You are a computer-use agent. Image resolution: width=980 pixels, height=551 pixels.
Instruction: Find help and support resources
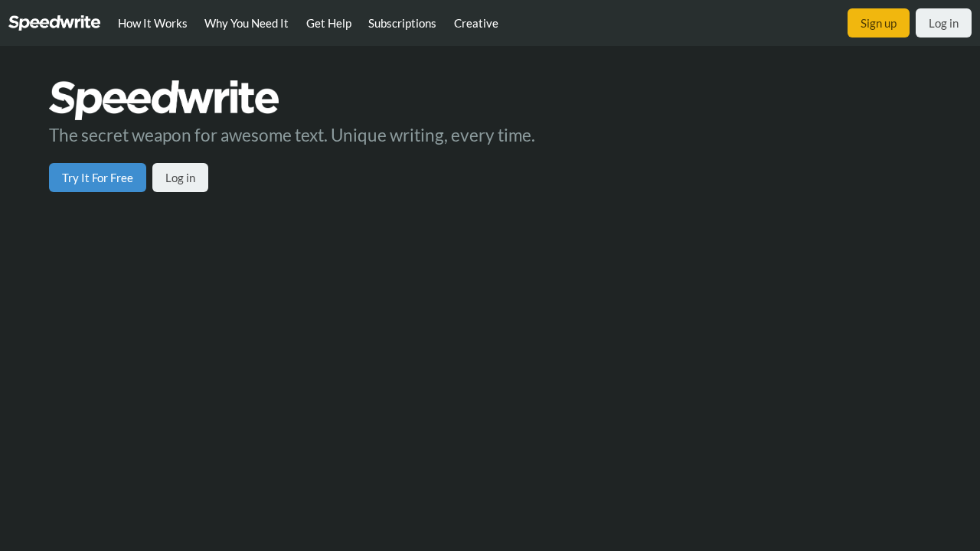tap(329, 22)
